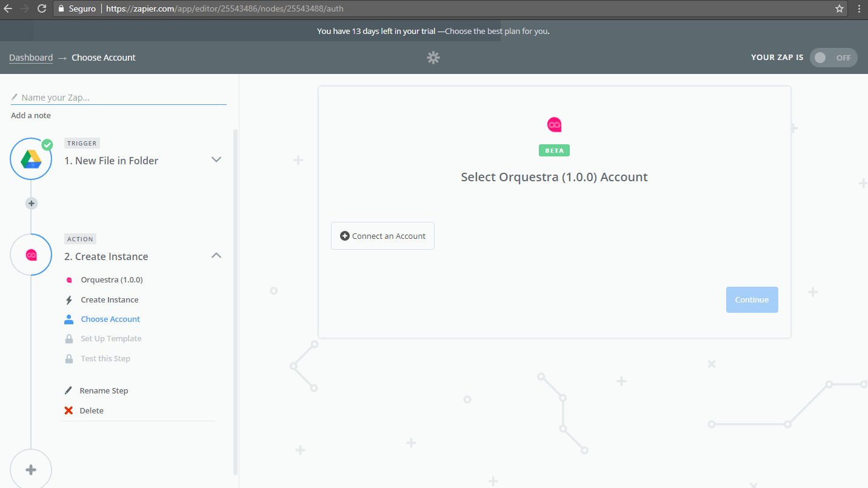The height and width of the screenshot is (488, 868).
Task: Open the Create Instance sub-step
Action: (110, 299)
